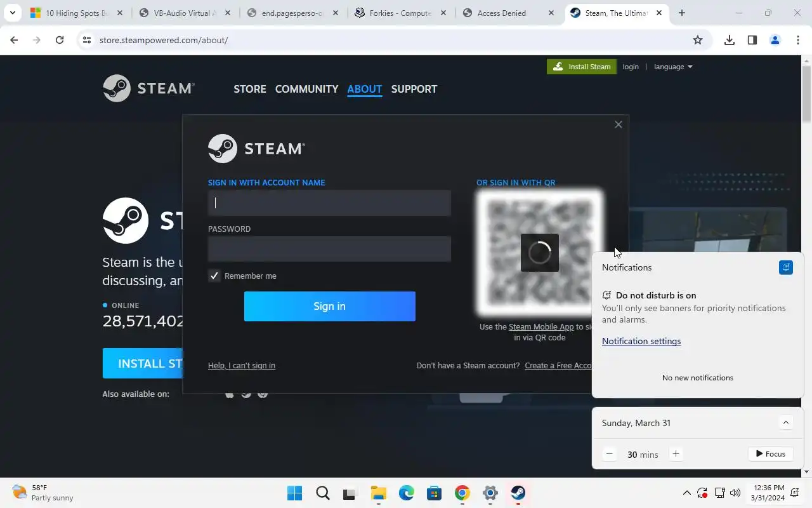
Task: Click the browser back arrow
Action: tap(14, 40)
